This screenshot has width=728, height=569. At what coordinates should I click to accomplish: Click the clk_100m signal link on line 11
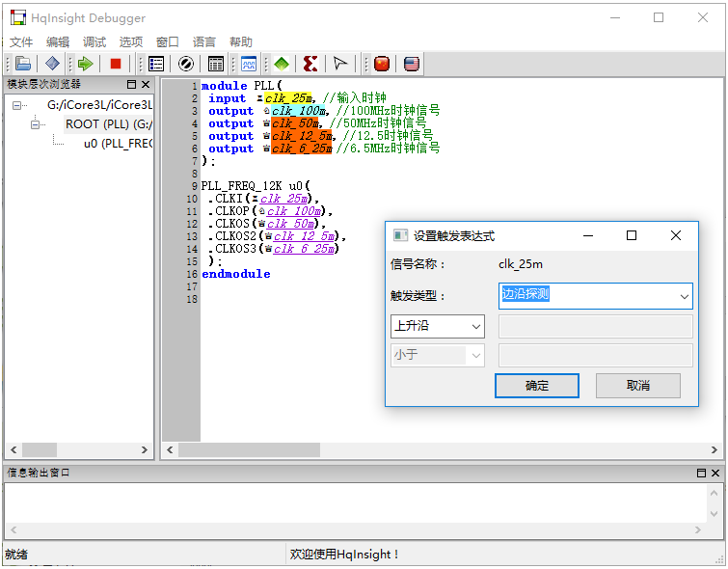[294, 211]
